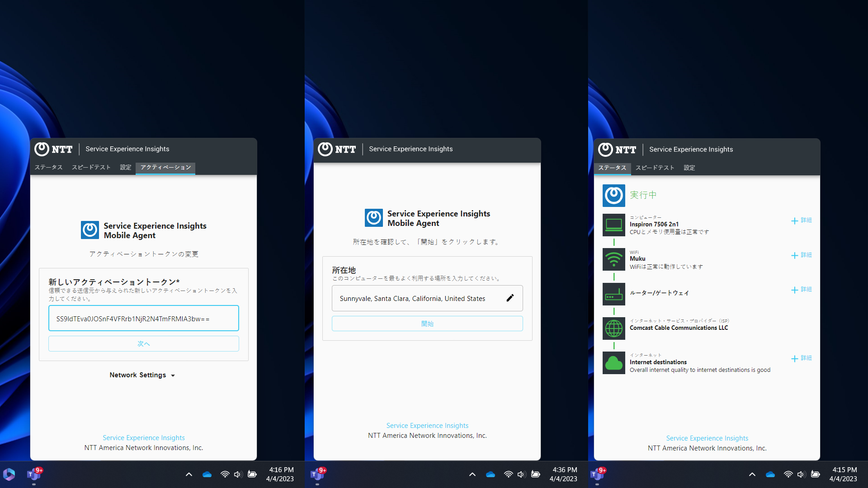Screen dimensions: 868x488
Task: Open Microsoft Teams in the middle taskbar
Action: point(317,474)
